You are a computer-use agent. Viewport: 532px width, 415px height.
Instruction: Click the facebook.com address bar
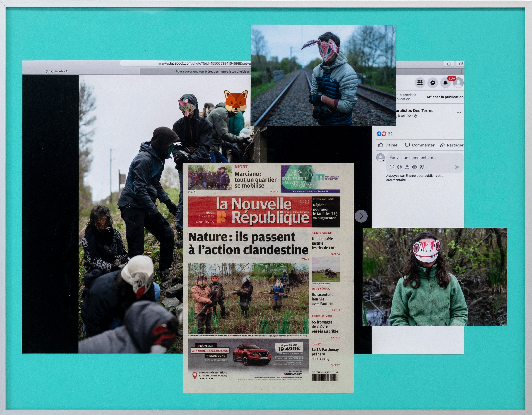pyautogui.click(x=186, y=63)
